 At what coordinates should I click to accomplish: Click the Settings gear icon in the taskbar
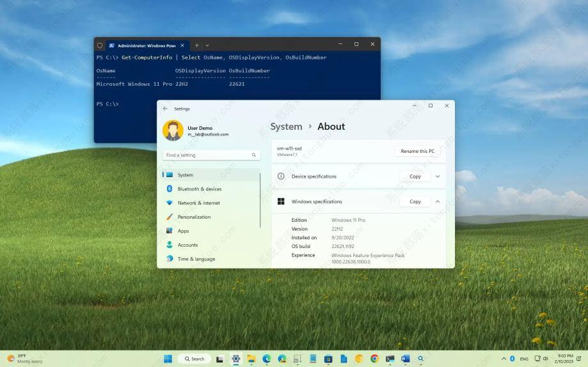(235, 359)
